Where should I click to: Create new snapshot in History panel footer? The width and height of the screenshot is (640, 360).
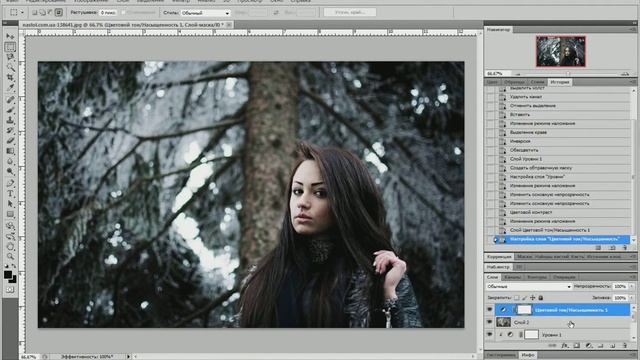click(x=612, y=248)
